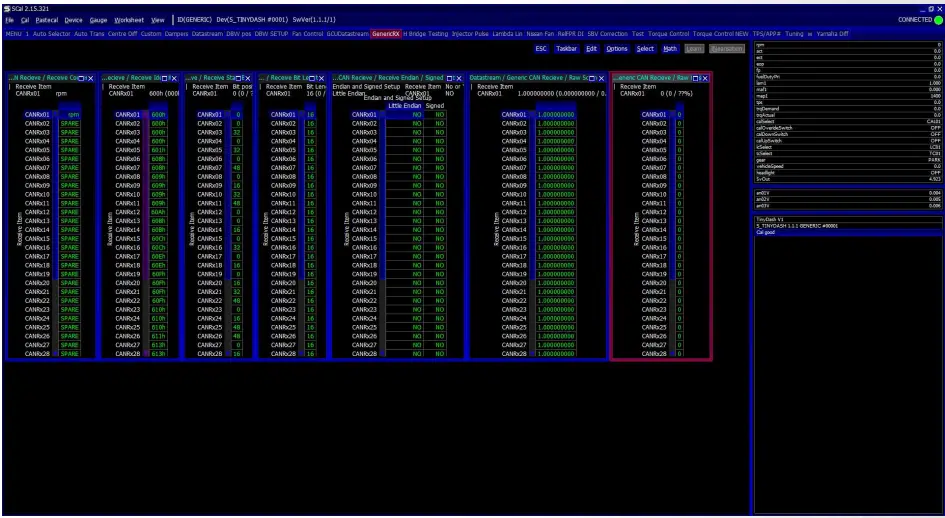Screen dimensions: 945x518
Task: Select bit length 16 for CANRx01
Action: (310, 115)
